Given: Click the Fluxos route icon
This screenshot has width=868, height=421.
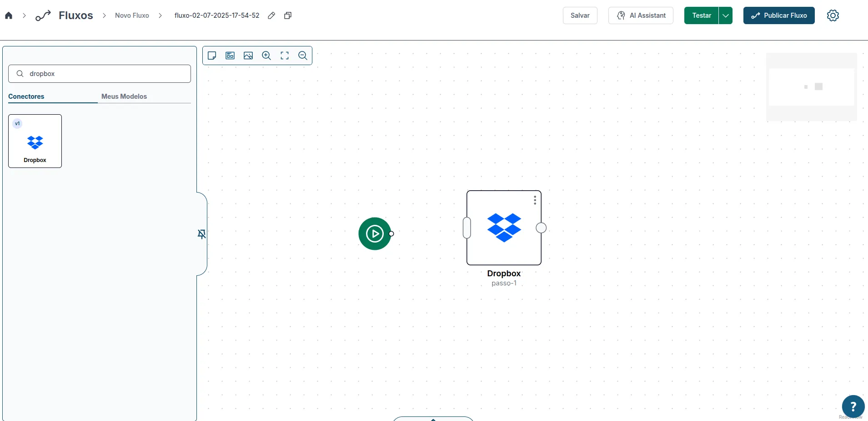Looking at the screenshot, I should 43,15.
